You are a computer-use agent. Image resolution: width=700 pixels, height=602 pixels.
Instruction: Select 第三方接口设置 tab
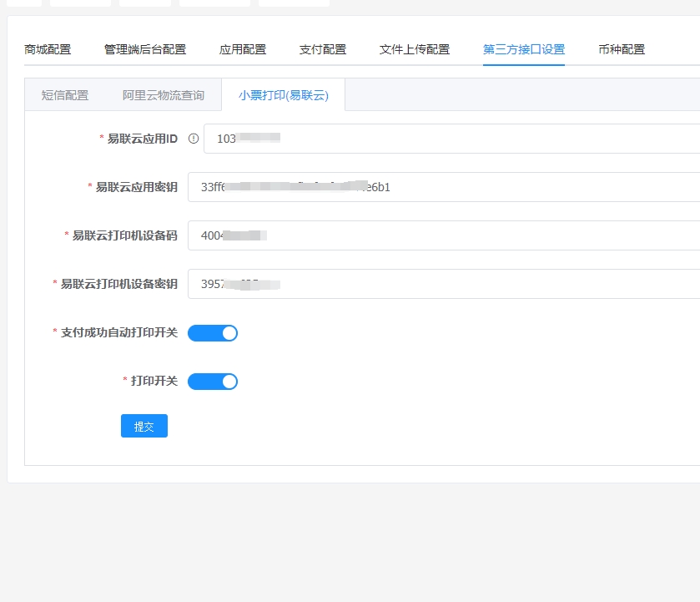[x=524, y=49]
